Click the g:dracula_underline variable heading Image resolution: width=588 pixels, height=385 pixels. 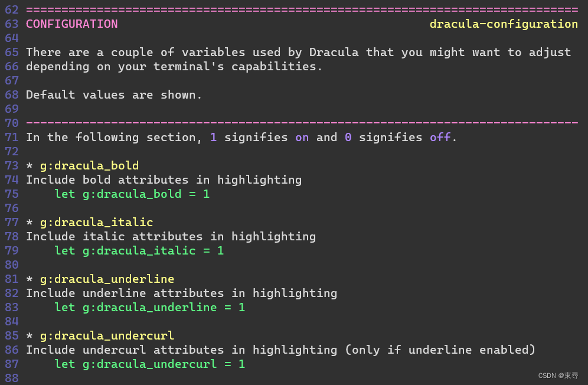107,279
